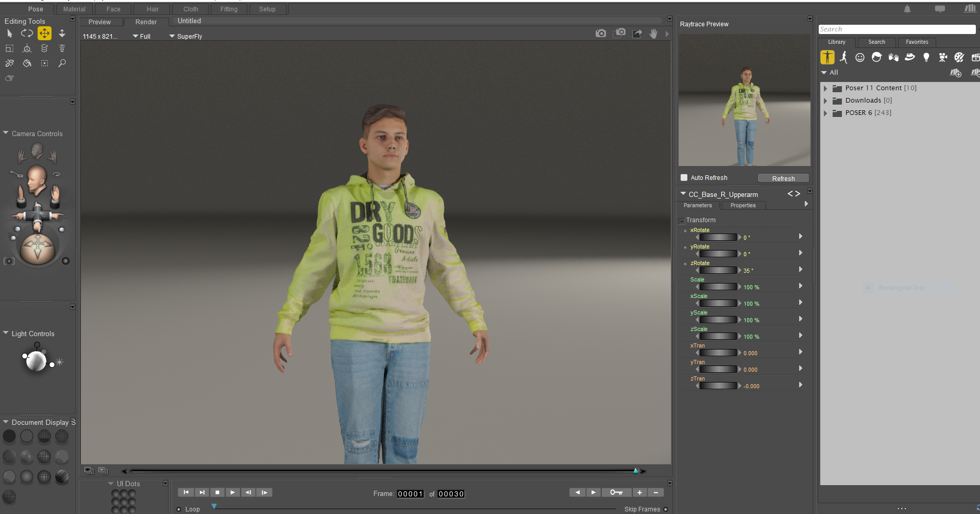Click the xTran dial slider
This screenshot has width=980, height=514.
click(718, 353)
